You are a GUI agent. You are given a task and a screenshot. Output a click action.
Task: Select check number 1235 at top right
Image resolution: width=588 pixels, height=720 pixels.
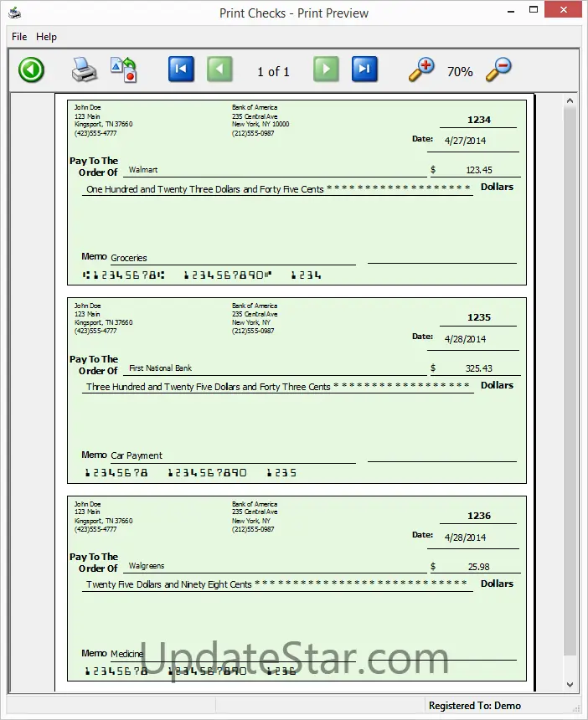479,317
